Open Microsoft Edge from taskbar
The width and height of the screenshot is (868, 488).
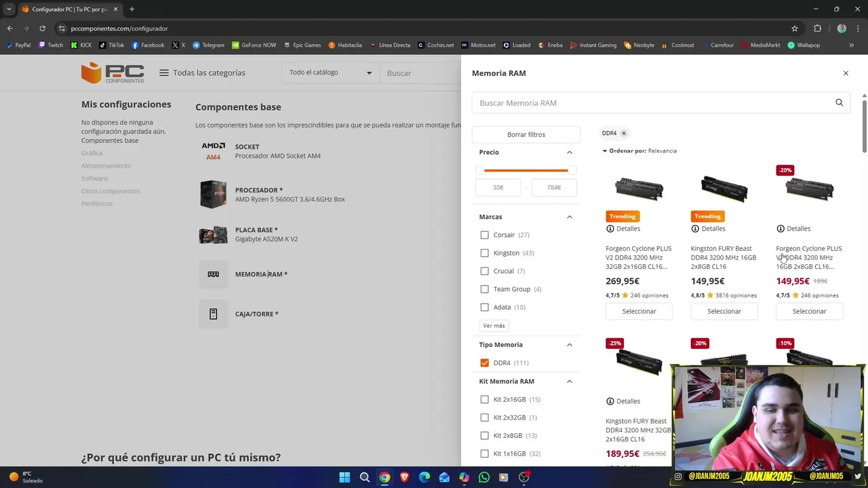click(x=425, y=477)
